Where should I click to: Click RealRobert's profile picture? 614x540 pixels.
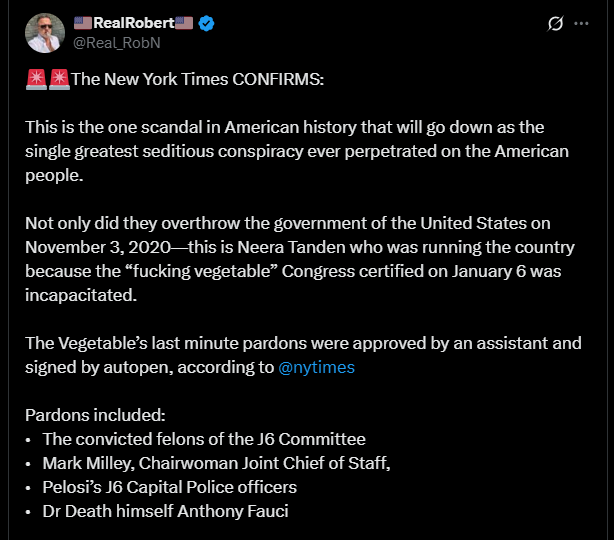pyautogui.click(x=44, y=33)
